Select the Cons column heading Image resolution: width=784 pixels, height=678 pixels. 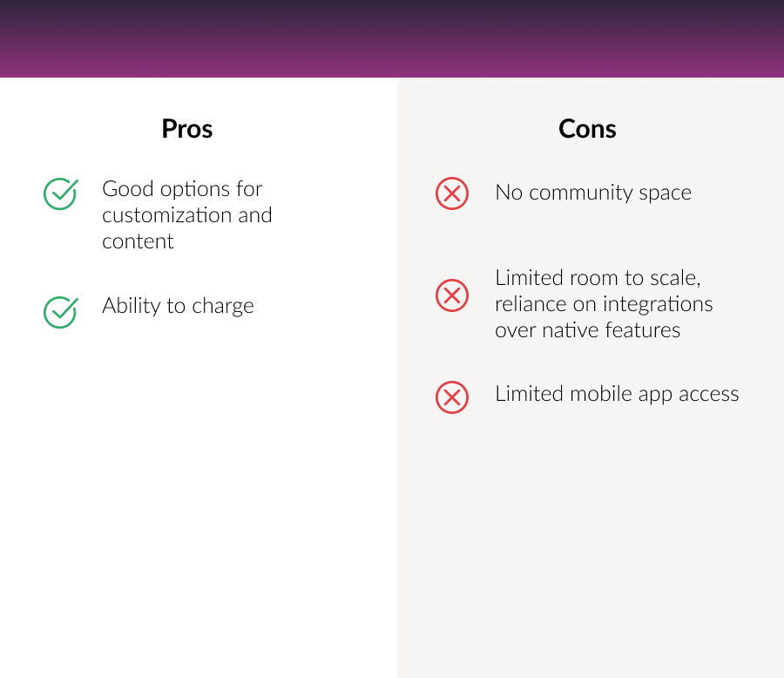587,129
